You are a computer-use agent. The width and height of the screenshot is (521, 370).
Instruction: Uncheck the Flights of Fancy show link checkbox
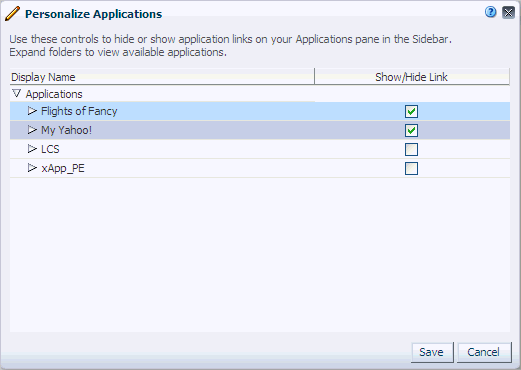point(411,111)
